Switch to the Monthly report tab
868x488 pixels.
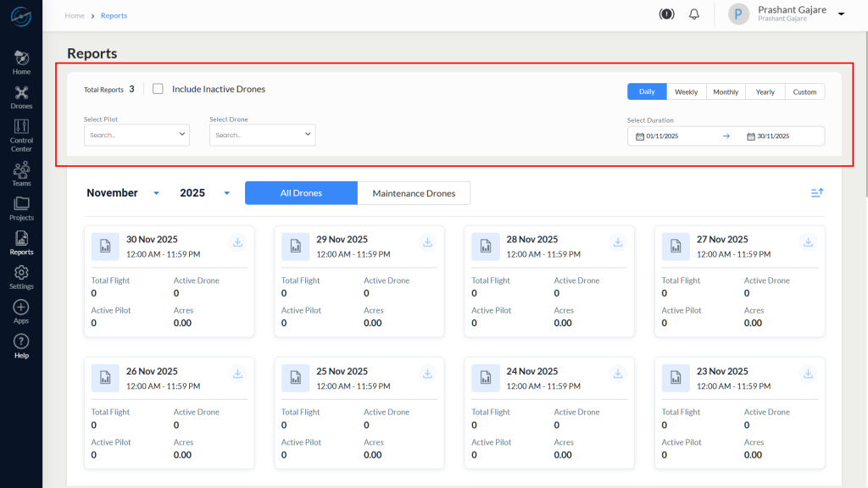point(726,91)
